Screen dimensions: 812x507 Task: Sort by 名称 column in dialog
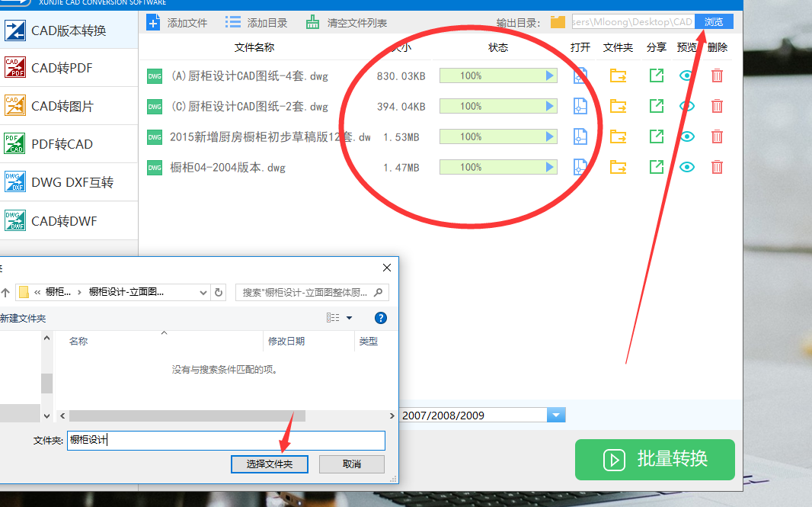pyautogui.click(x=78, y=341)
